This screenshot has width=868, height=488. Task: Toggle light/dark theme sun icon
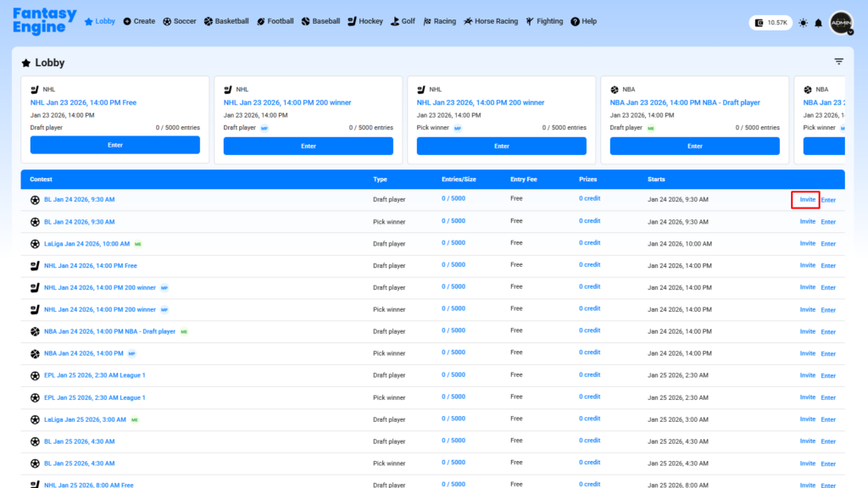(803, 23)
